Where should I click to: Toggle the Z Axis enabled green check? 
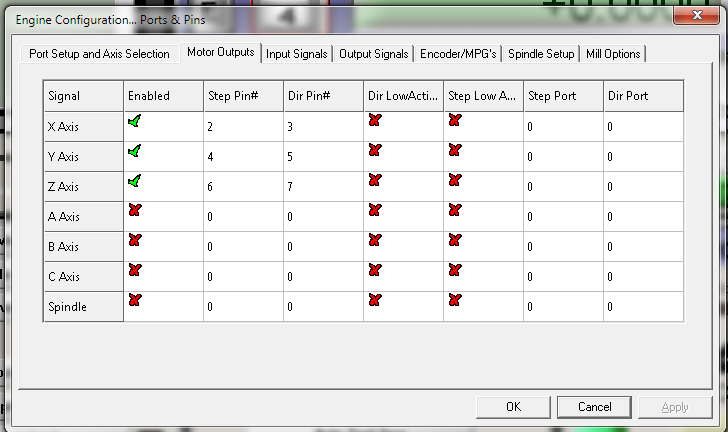135,181
